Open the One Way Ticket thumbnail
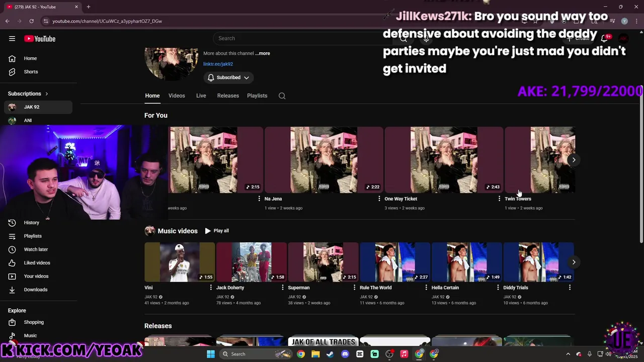 444,160
